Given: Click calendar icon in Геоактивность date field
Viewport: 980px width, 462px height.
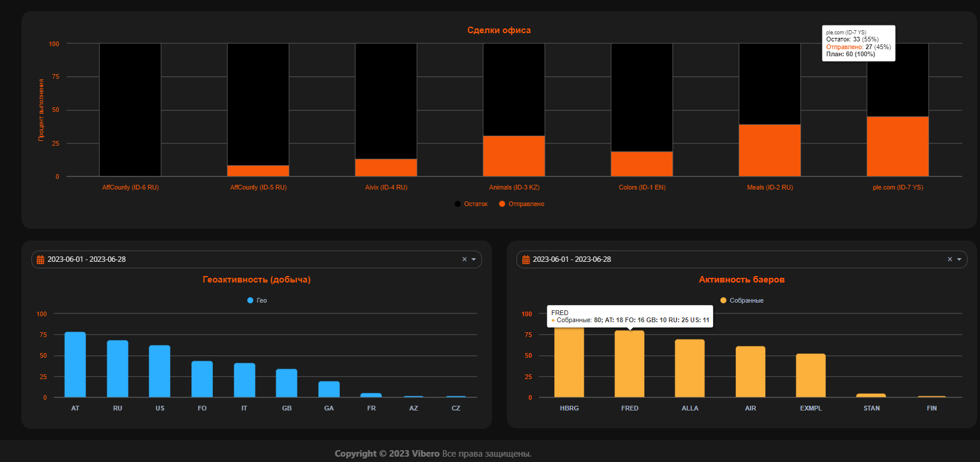Looking at the screenshot, I should click(40, 259).
